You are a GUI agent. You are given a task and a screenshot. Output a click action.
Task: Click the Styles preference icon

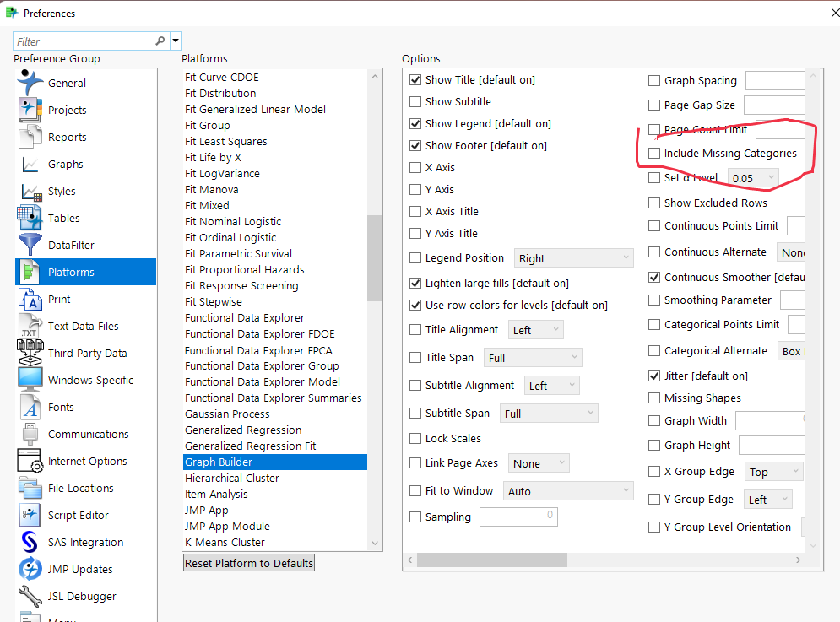(61, 191)
